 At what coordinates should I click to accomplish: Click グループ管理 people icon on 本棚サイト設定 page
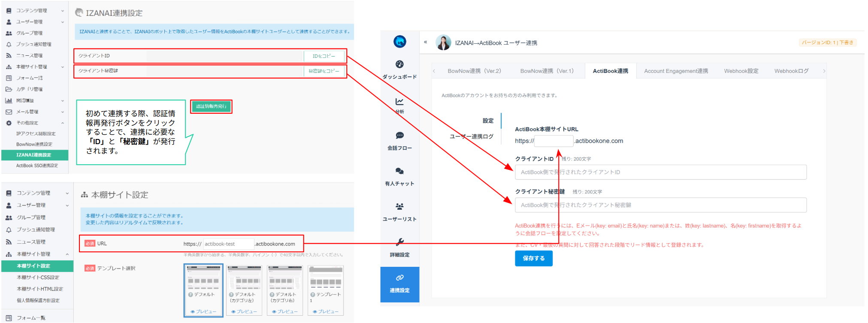[x=9, y=217]
